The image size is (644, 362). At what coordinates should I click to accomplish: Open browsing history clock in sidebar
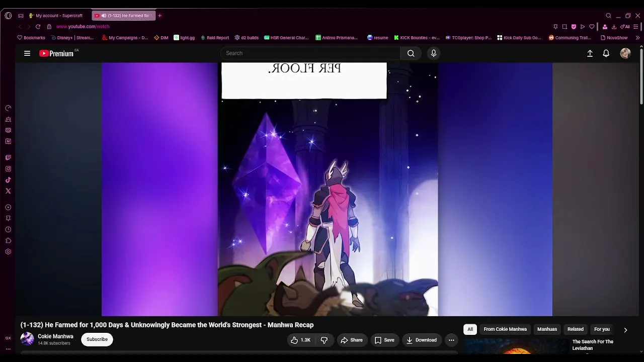[x=8, y=229]
